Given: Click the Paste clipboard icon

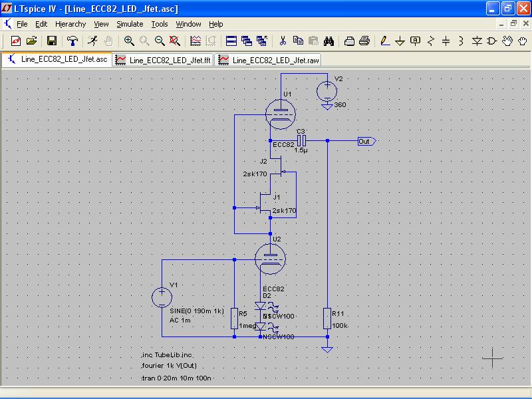Looking at the screenshot, I should tap(313, 41).
